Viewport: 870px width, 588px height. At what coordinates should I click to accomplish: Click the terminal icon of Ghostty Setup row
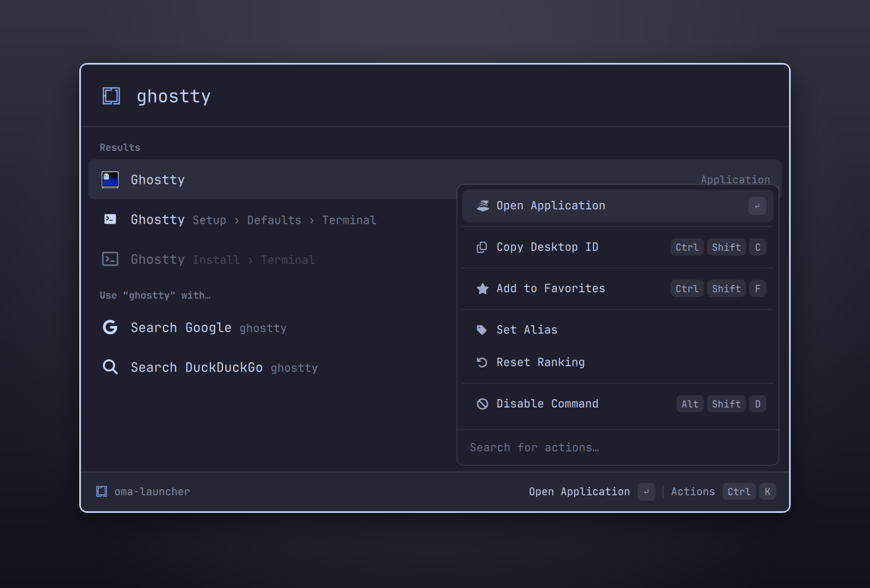(110, 219)
